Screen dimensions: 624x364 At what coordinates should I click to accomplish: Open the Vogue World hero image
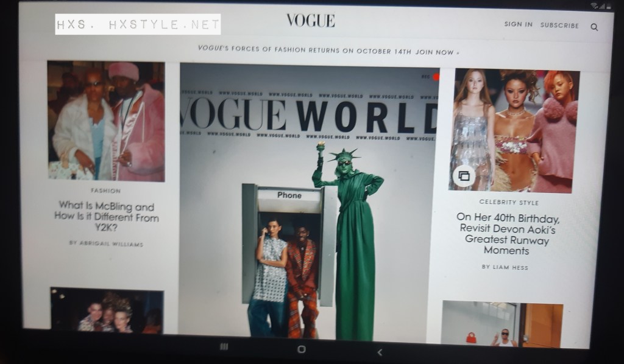309,201
